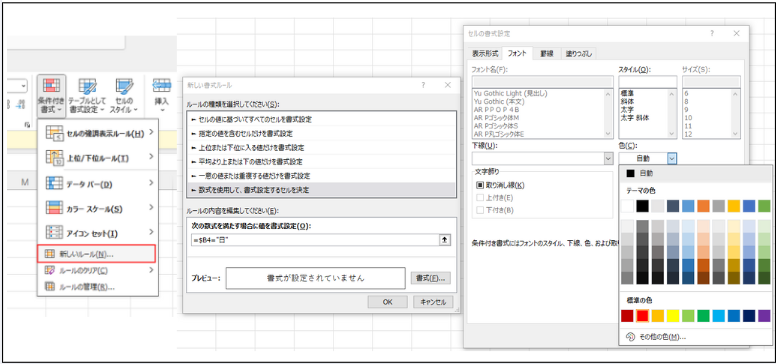Pick yellow in 標準の色 row

click(673, 315)
